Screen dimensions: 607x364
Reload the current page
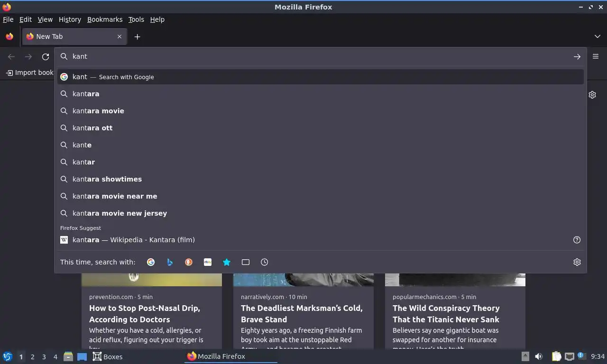point(46,56)
